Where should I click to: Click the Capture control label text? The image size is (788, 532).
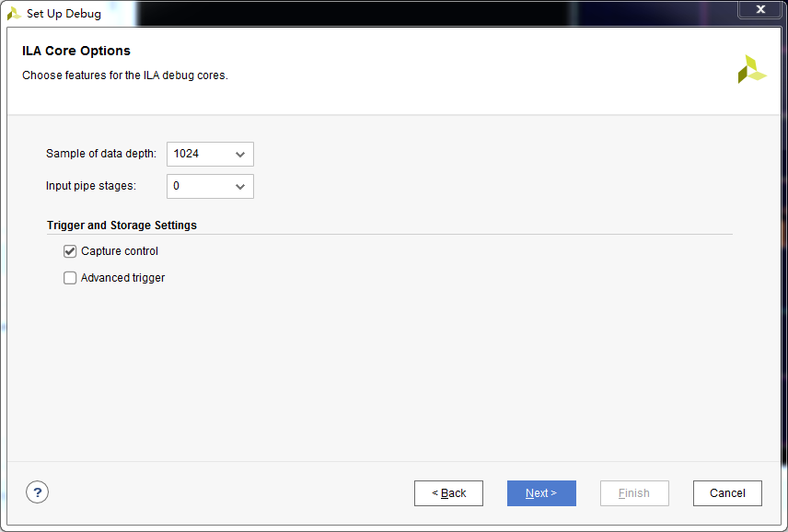pyautogui.click(x=119, y=250)
